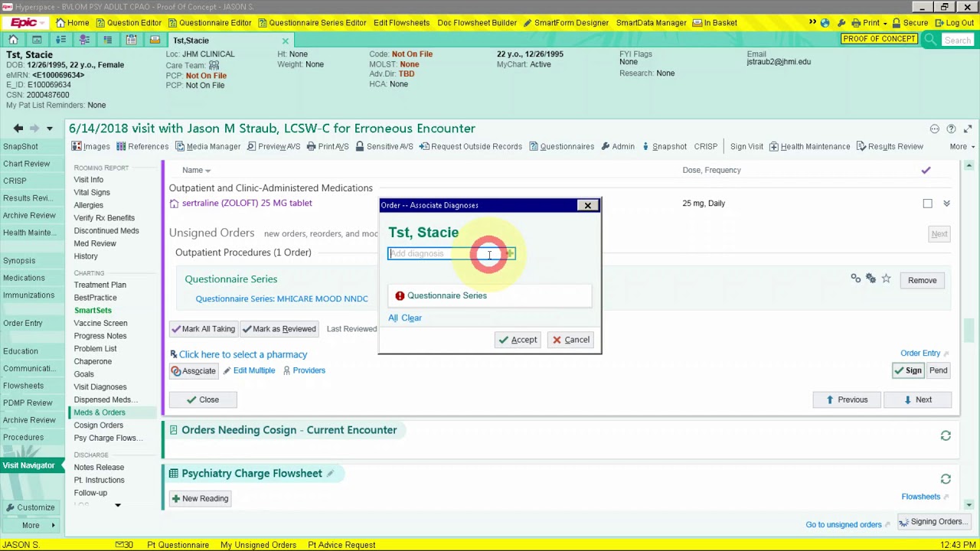The width and height of the screenshot is (980, 551).
Task: Click the Previous section button
Action: (x=846, y=399)
